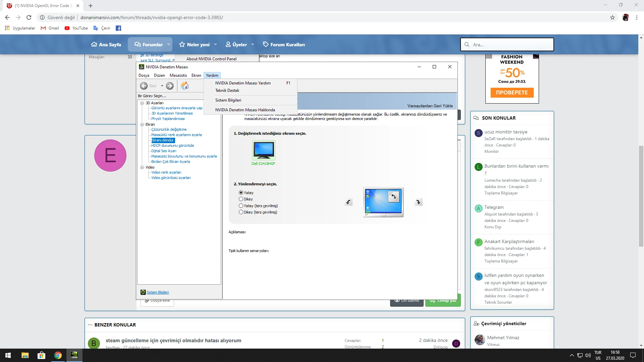Open Facebook bookmark icon
This screenshot has width=644, height=362.
(118, 28)
